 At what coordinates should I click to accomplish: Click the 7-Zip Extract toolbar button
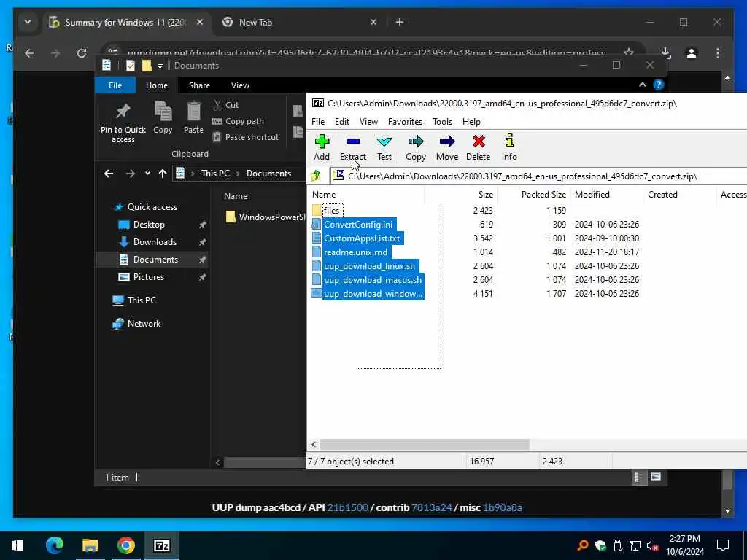pyautogui.click(x=353, y=147)
